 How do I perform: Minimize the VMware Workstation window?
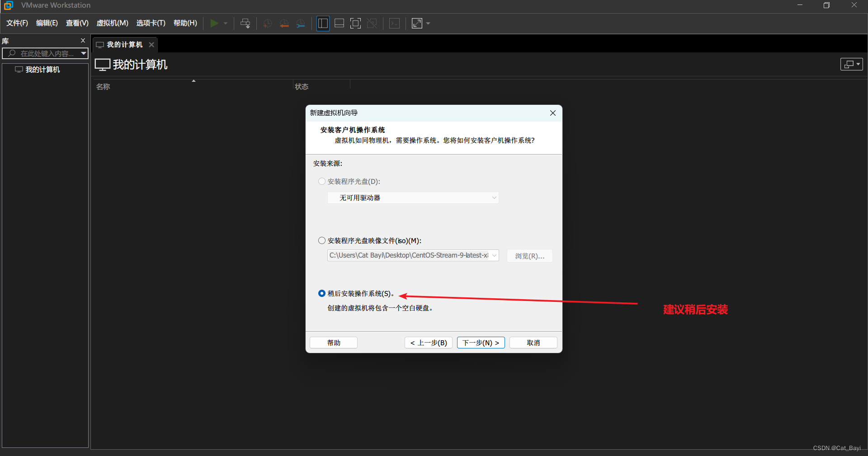(x=800, y=5)
